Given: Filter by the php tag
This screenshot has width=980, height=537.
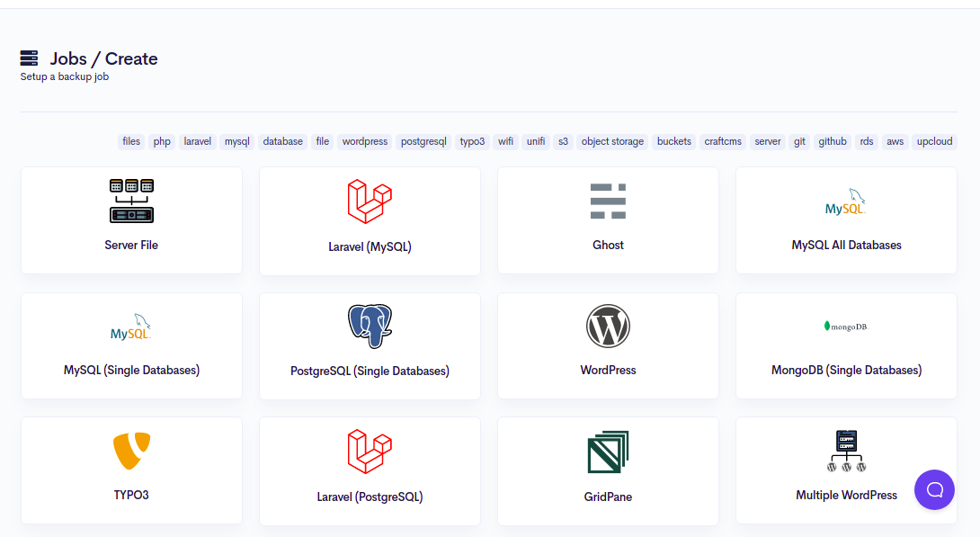Looking at the screenshot, I should pos(162,141).
